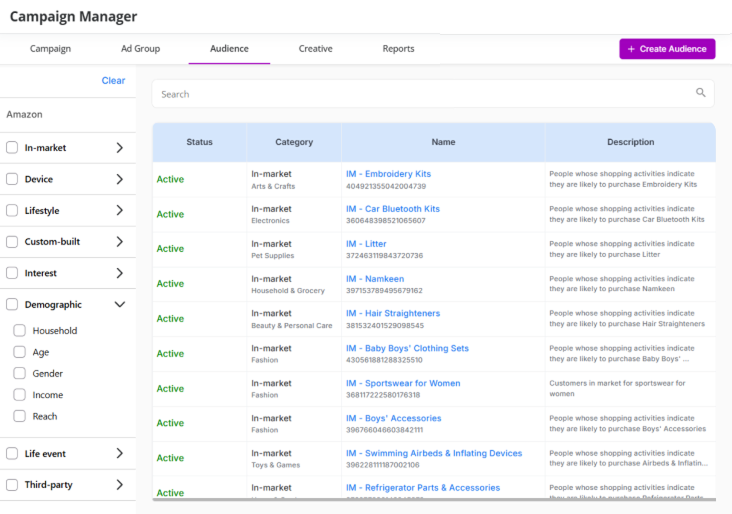Click the Electronics category text
The image size is (732, 514).
click(x=270, y=220)
